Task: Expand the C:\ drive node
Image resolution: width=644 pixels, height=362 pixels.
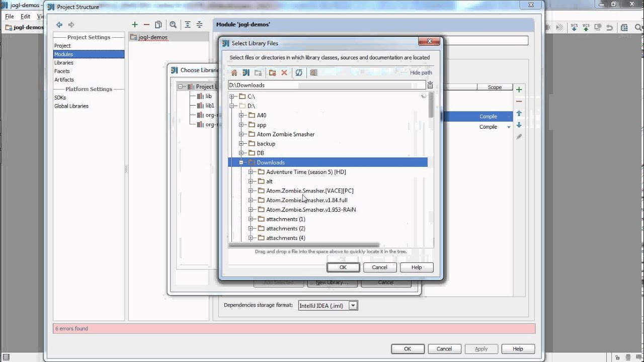Action: click(232, 97)
